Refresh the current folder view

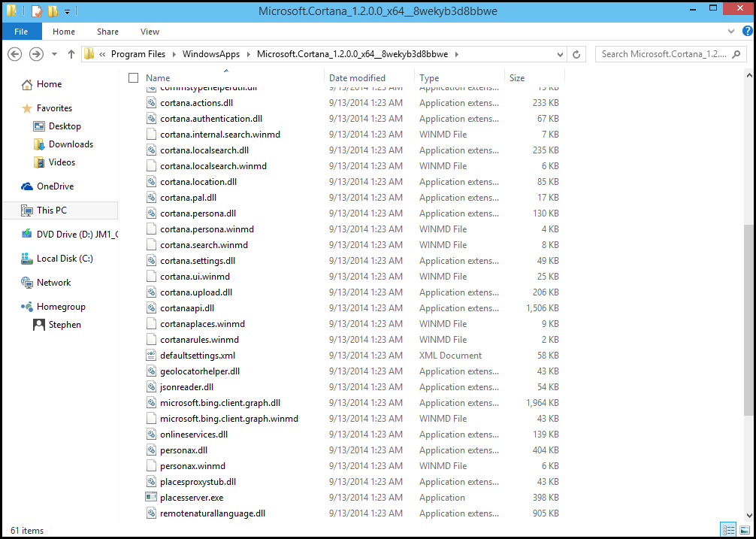pyautogui.click(x=576, y=54)
